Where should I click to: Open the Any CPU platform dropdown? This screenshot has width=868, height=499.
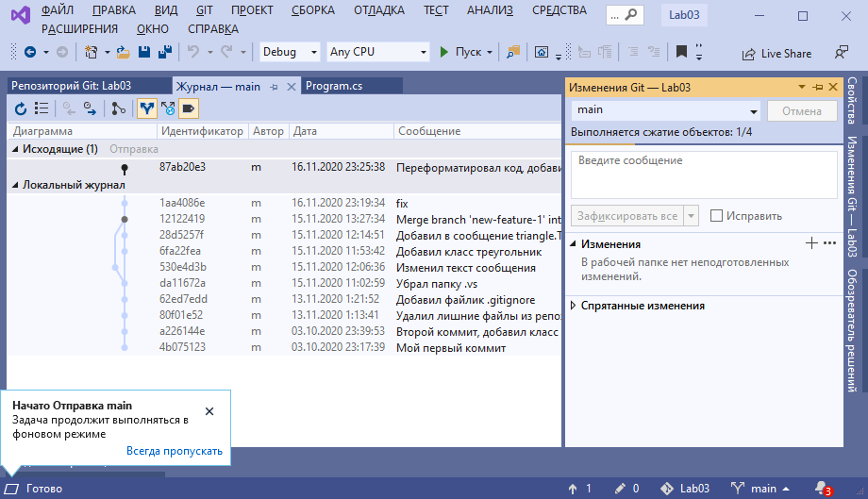click(378, 52)
